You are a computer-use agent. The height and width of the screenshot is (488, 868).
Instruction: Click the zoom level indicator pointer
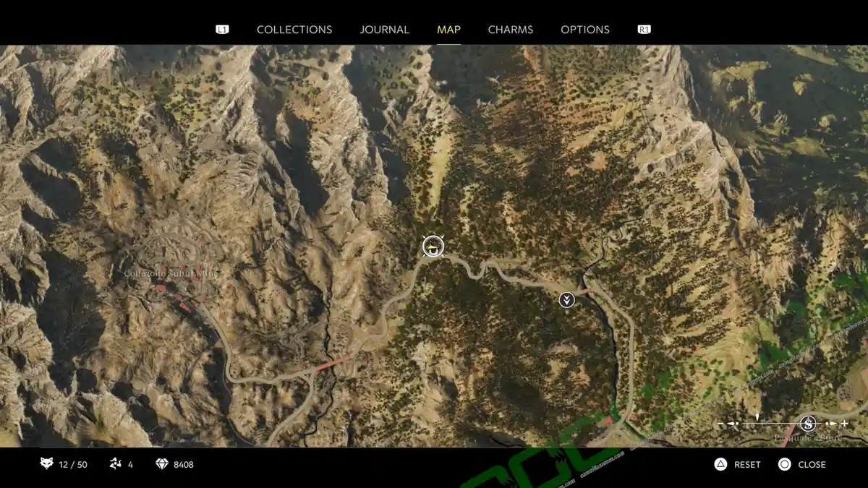click(x=757, y=417)
